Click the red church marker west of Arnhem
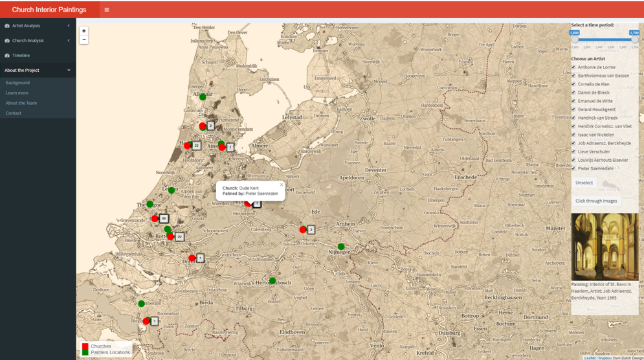644x360 pixels. coord(303,230)
